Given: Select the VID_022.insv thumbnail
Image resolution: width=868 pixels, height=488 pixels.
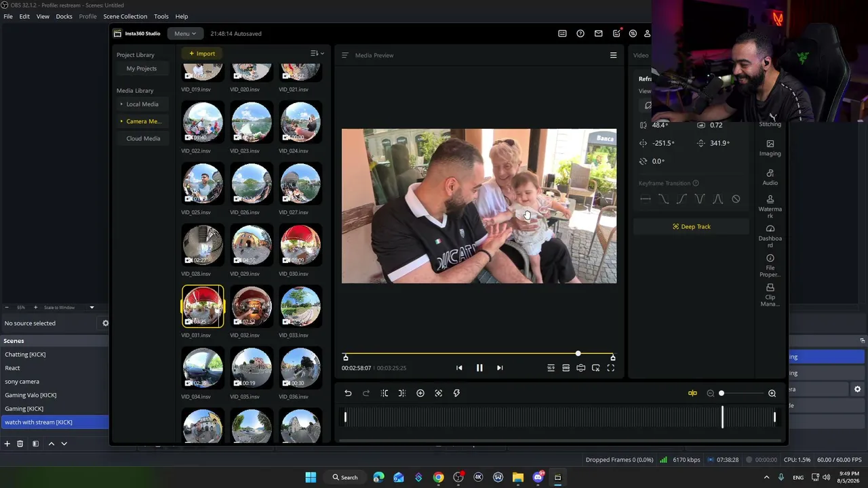Looking at the screenshot, I should coord(202,123).
